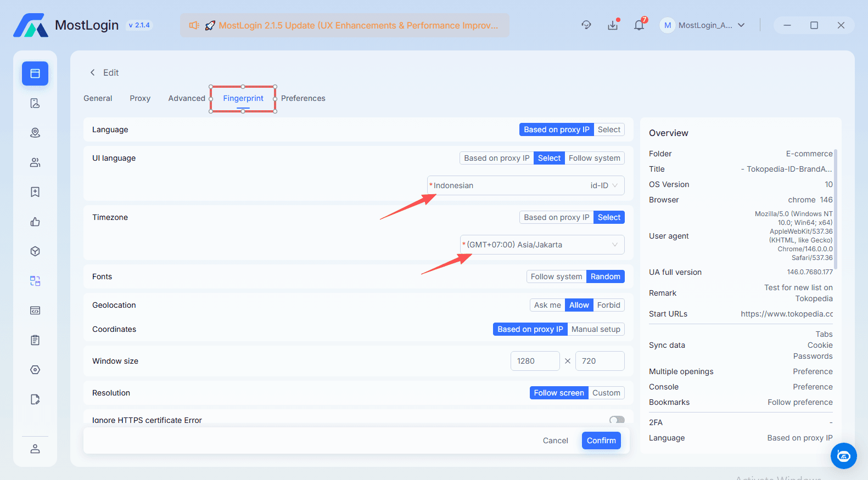Image resolution: width=868 pixels, height=480 pixels.
Task: Open the support chat bubble icon
Action: (x=844, y=456)
